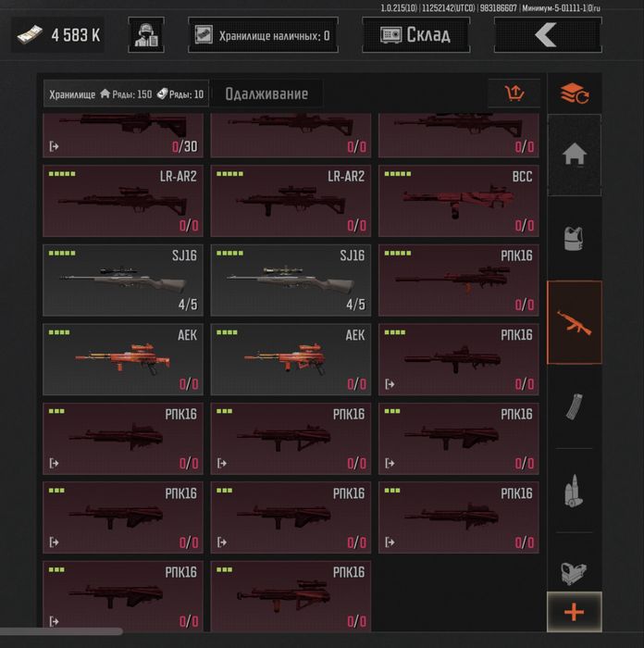The width and height of the screenshot is (644, 648).
Task: Click the stack sort refresh icon
Action: click(x=575, y=93)
